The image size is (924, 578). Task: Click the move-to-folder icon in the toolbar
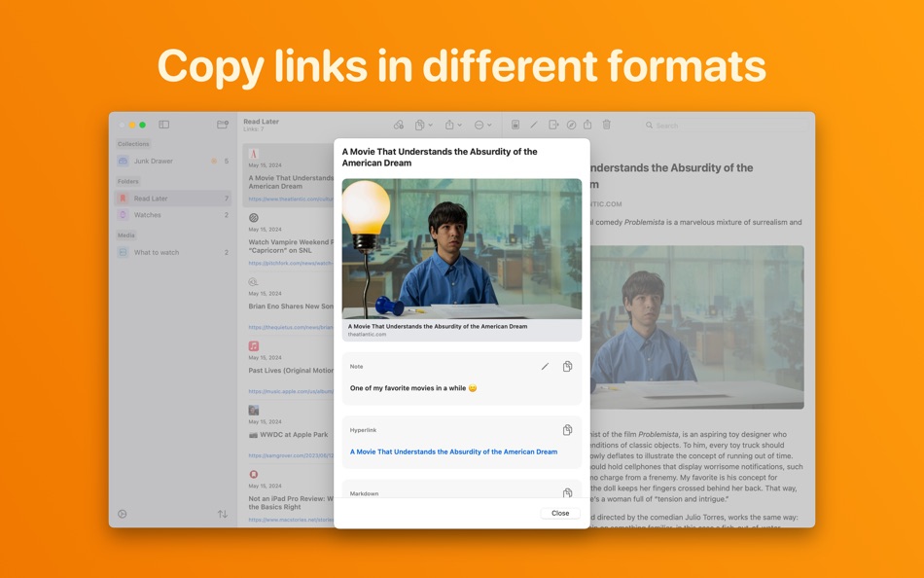[552, 125]
